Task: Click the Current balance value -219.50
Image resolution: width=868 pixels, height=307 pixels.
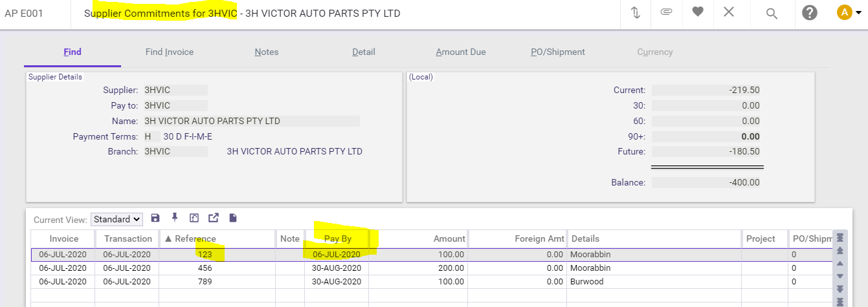Action: click(x=706, y=90)
